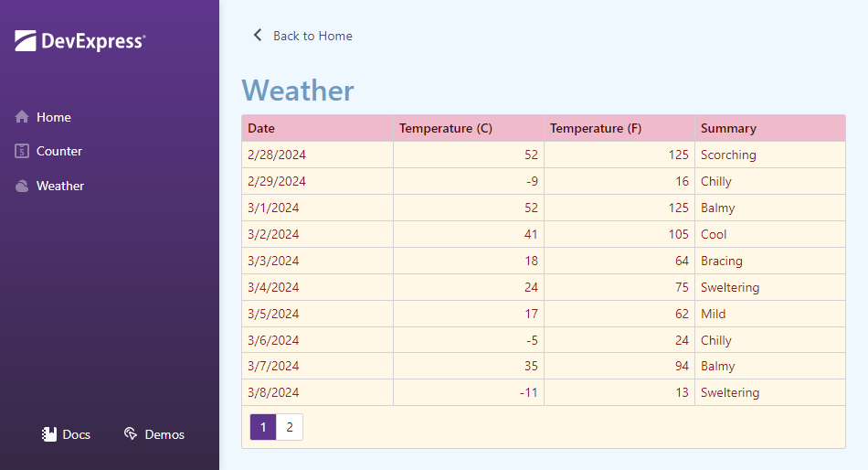Image resolution: width=868 pixels, height=470 pixels.
Task: Click the 64 Fahrenheit cell
Action: click(x=619, y=261)
